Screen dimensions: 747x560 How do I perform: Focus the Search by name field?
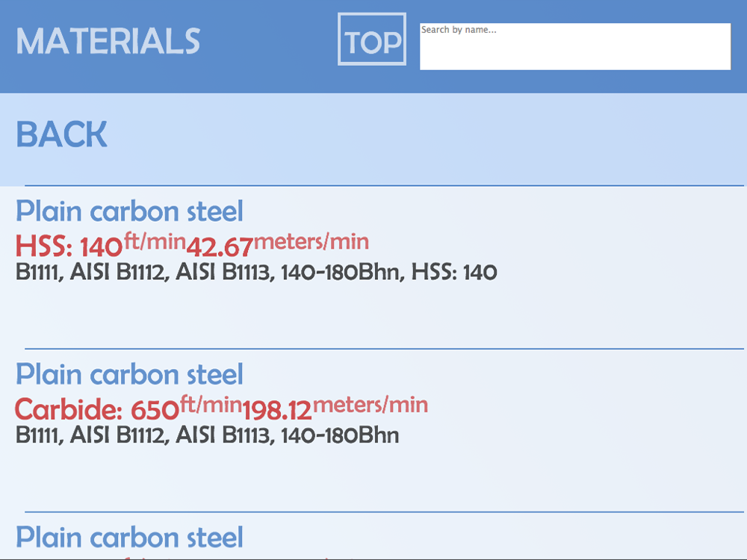pos(575,47)
